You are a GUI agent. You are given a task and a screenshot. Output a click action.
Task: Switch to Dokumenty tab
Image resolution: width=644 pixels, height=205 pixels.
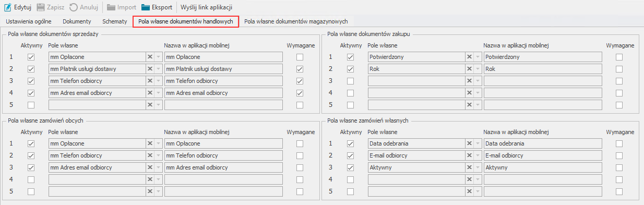click(x=77, y=21)
